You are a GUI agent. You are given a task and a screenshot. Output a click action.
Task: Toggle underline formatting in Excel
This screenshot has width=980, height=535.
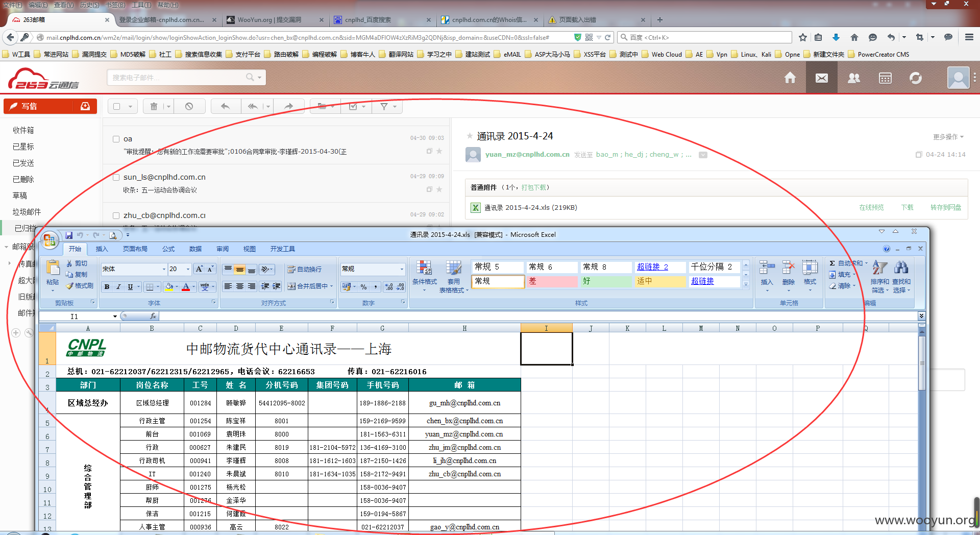click(x=130, y=287)
